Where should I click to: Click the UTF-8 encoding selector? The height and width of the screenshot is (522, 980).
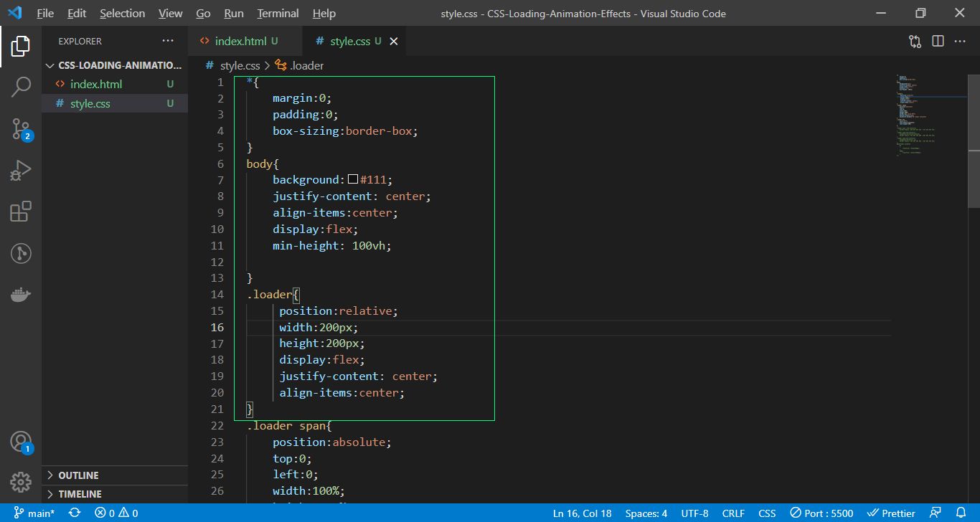(694, 513)
